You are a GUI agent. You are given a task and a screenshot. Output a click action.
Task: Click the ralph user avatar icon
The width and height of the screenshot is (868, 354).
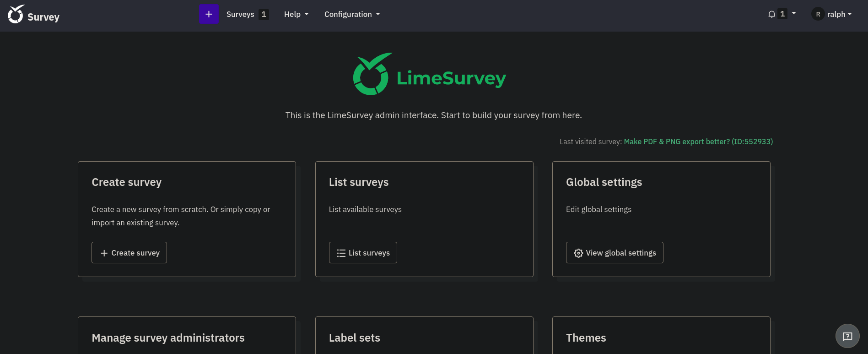(818, 14)
